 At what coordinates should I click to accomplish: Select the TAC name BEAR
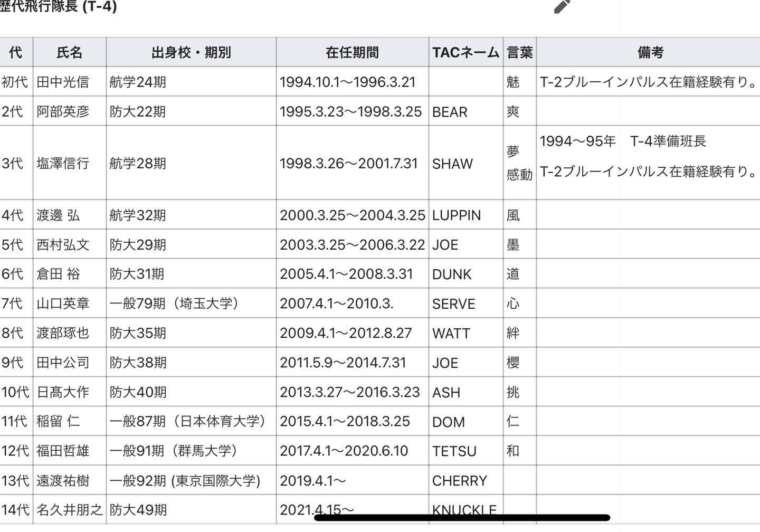pos(450,112)
